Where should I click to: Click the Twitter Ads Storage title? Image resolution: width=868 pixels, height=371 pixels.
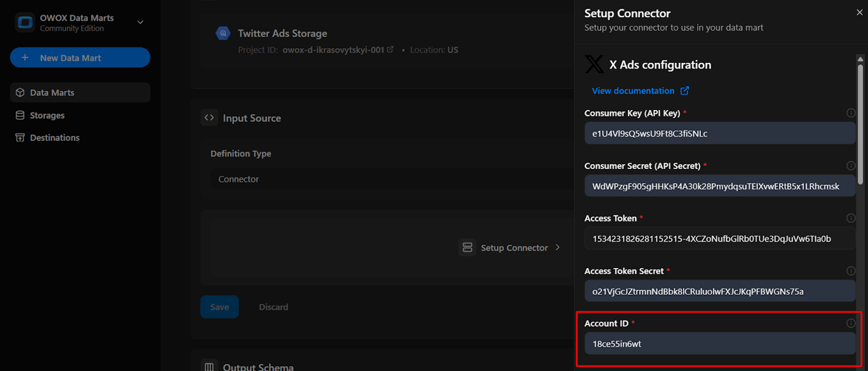(x=283, y=34)
